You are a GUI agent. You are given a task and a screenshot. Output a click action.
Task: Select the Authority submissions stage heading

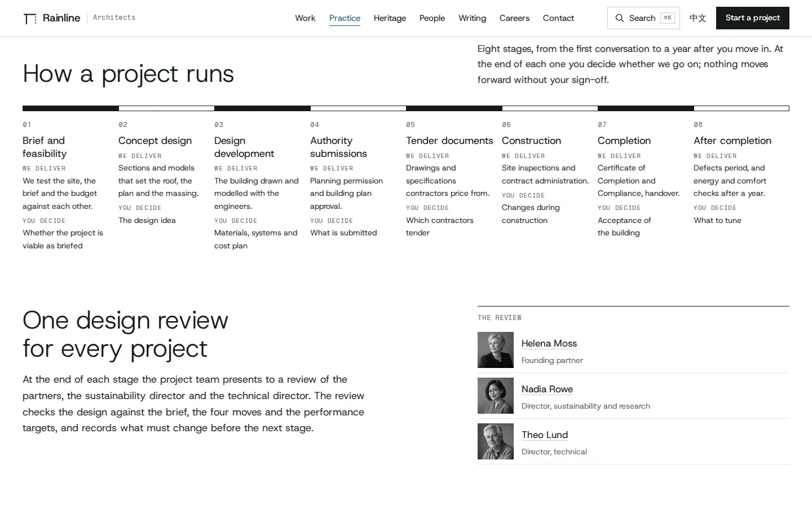pos(338,147)
